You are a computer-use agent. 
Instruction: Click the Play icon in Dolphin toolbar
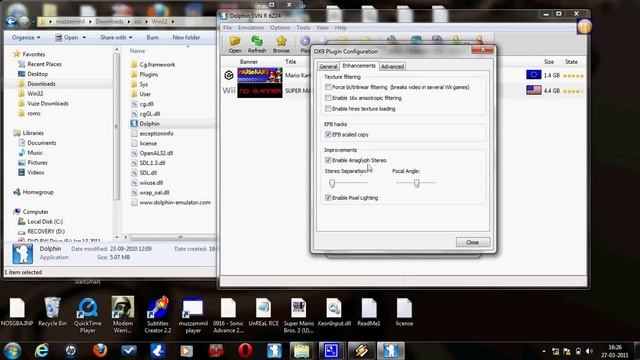(305, 41)
